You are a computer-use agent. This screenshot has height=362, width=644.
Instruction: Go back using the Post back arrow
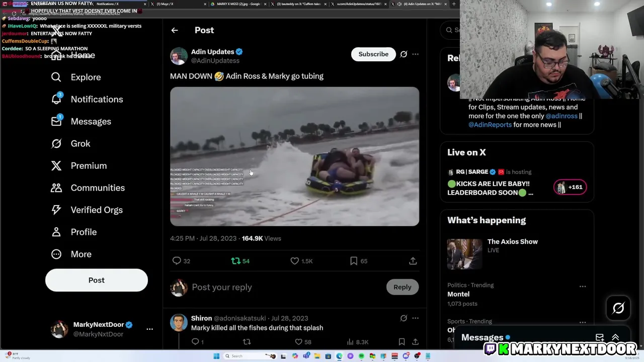tap(175, 30)
